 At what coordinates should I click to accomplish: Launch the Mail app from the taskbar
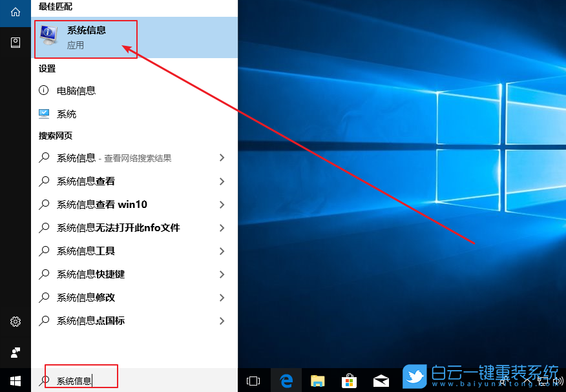[380, 380]
